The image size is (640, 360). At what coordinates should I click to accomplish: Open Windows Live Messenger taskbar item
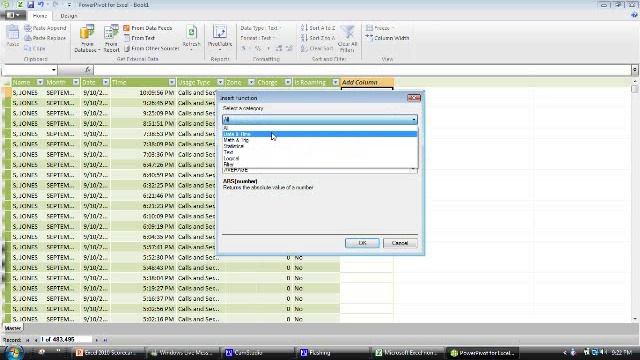point(181,353)
